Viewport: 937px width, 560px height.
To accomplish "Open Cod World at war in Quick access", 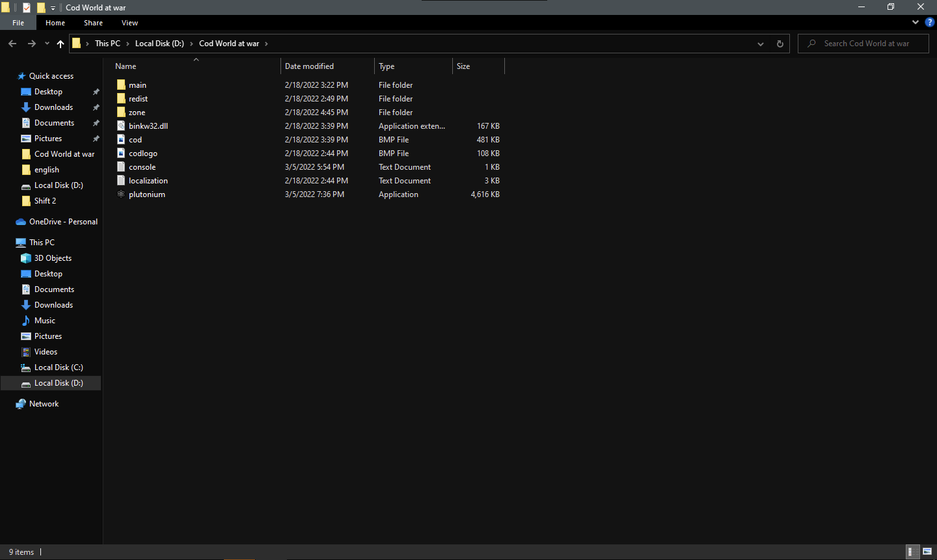I will [64, 154].
